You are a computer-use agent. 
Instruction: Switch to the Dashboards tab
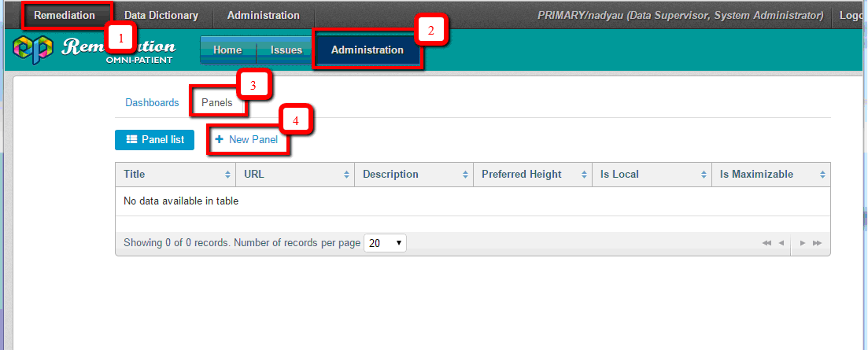152,103
